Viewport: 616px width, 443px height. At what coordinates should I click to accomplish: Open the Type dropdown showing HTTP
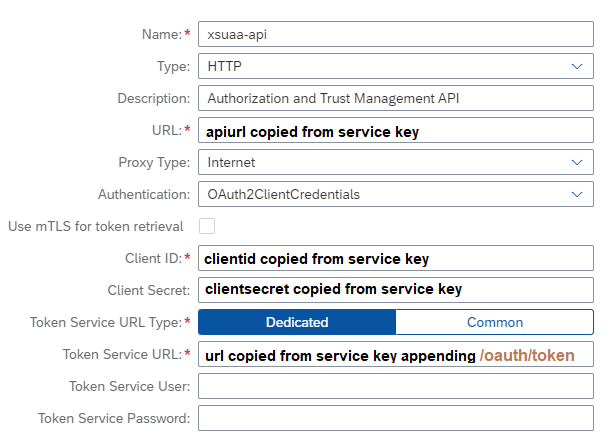tap(380, 66)
